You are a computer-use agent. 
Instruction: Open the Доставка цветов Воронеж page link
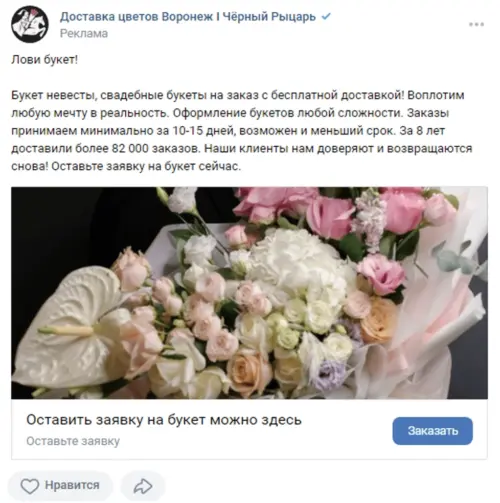(x=188, y=16)
